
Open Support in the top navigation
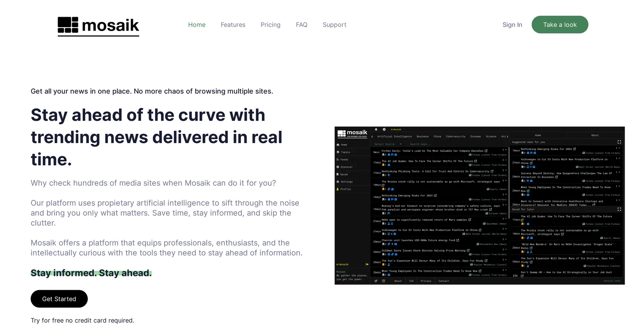coord(334,25)
